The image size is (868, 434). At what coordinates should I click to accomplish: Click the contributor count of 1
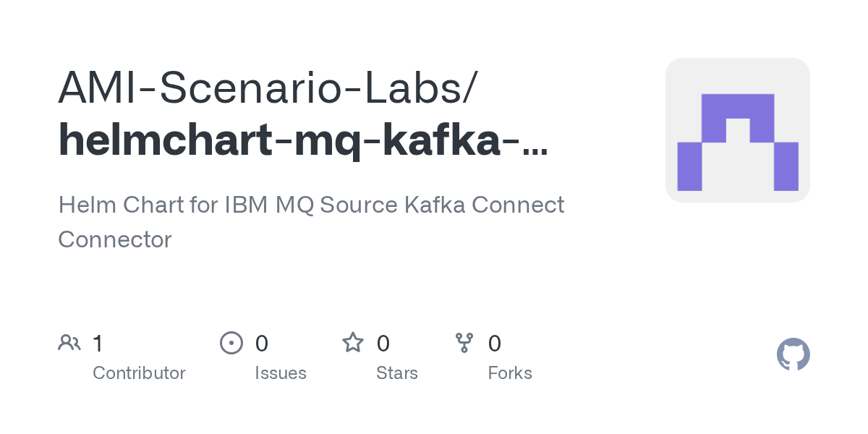[x=98, y=344]
